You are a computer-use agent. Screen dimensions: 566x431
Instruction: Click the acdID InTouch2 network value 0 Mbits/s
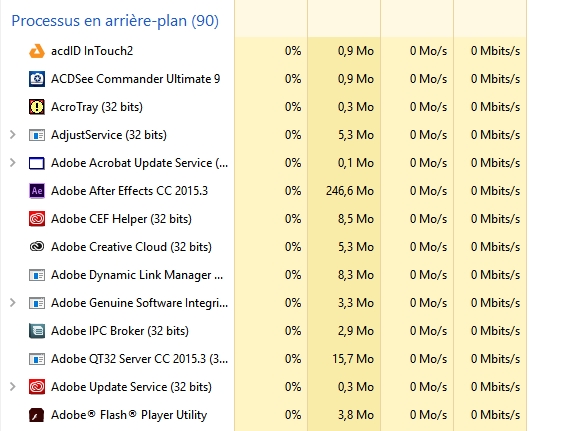(495, 51)
